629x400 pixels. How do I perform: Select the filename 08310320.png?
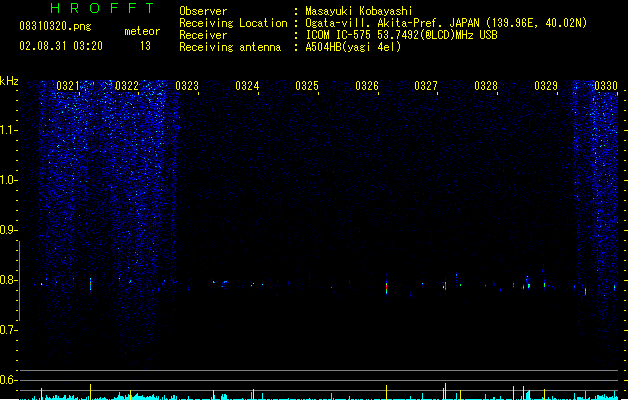coord(55,26)
